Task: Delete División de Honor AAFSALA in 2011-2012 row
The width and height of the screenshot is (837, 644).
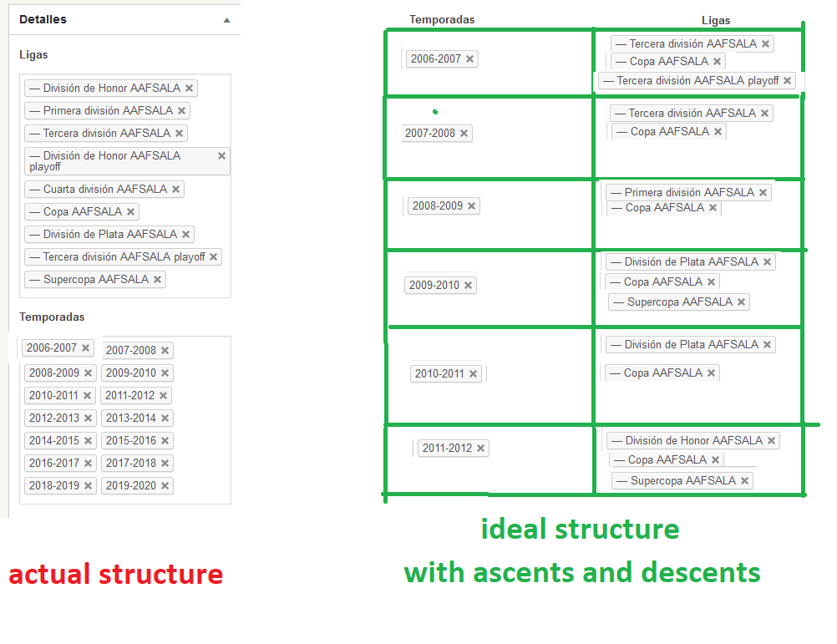Action: (x=771, y=441)
